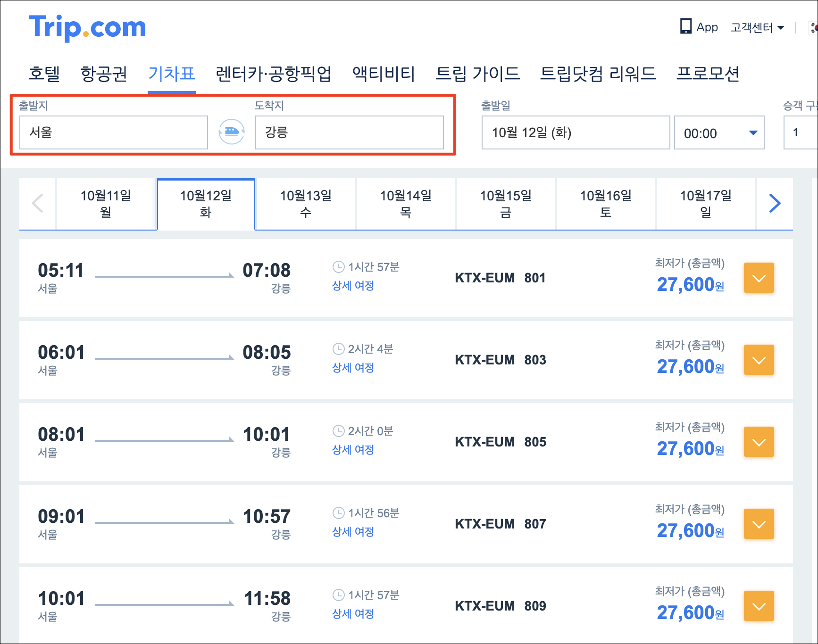Click the 27,600원 price for train 805
818x644 pixels.
(691, 448)
